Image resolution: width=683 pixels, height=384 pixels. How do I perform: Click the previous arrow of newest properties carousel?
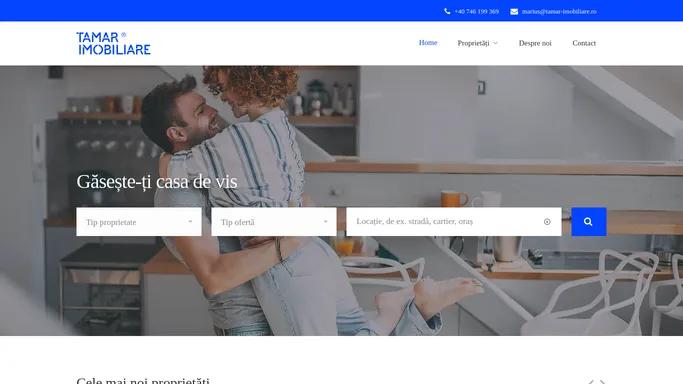tap(591, 381)
